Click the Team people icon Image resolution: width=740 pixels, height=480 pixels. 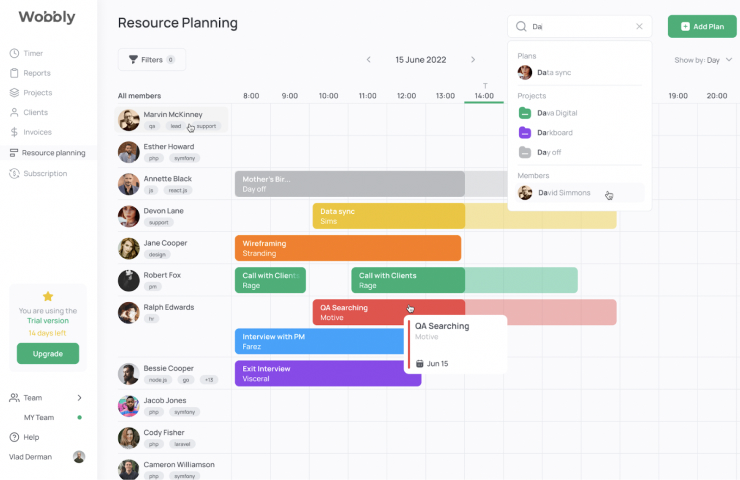(x=15, y=398)
